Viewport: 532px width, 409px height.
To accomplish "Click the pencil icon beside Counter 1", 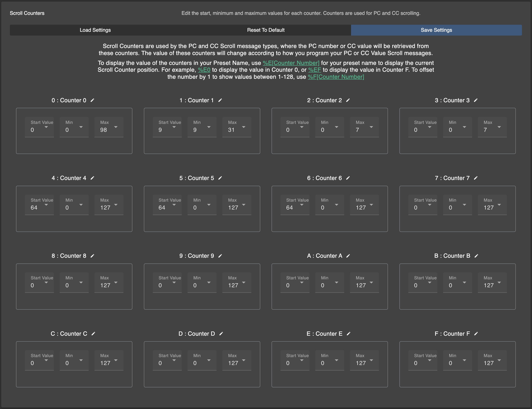I will 220,100.
